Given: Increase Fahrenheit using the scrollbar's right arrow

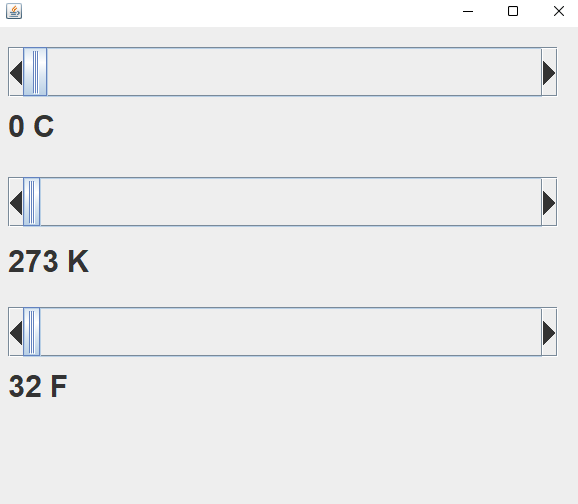Looking at the screenshot, I should click(549, 332).
